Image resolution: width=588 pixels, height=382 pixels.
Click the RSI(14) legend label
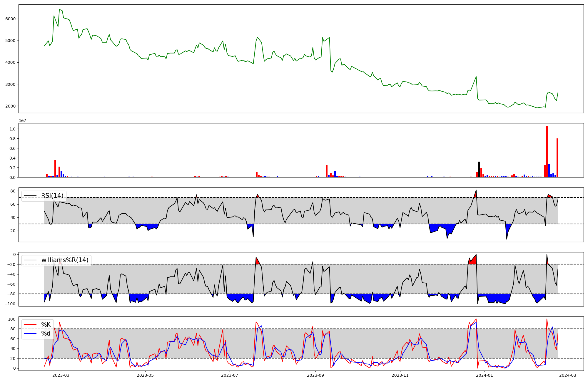(x=52, y=196)
